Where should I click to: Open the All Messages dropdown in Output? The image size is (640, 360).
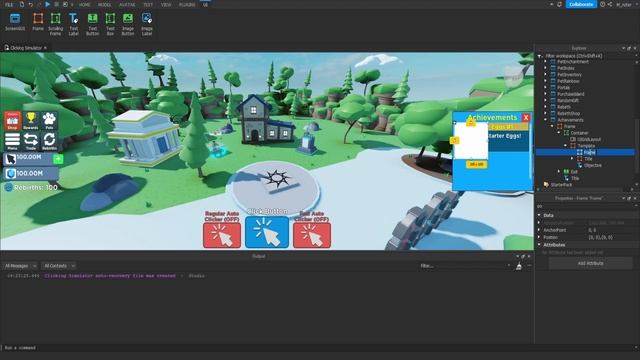pyautogui.click(x=20, y=266)
